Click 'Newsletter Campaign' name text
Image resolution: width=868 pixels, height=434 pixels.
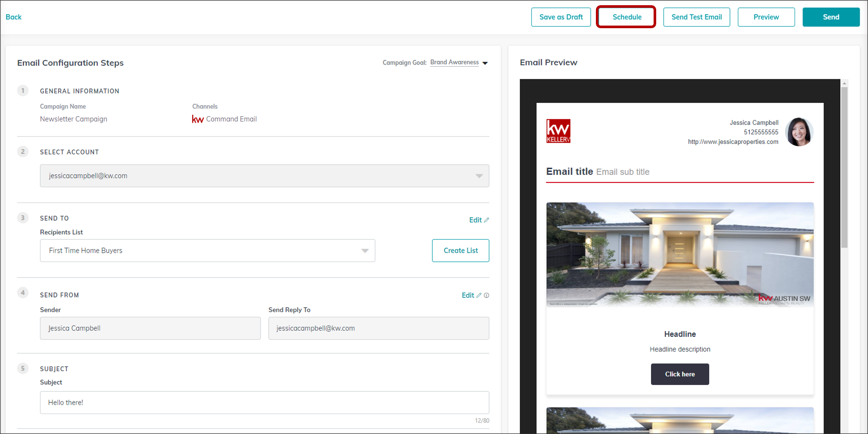[x=73, y=119]
